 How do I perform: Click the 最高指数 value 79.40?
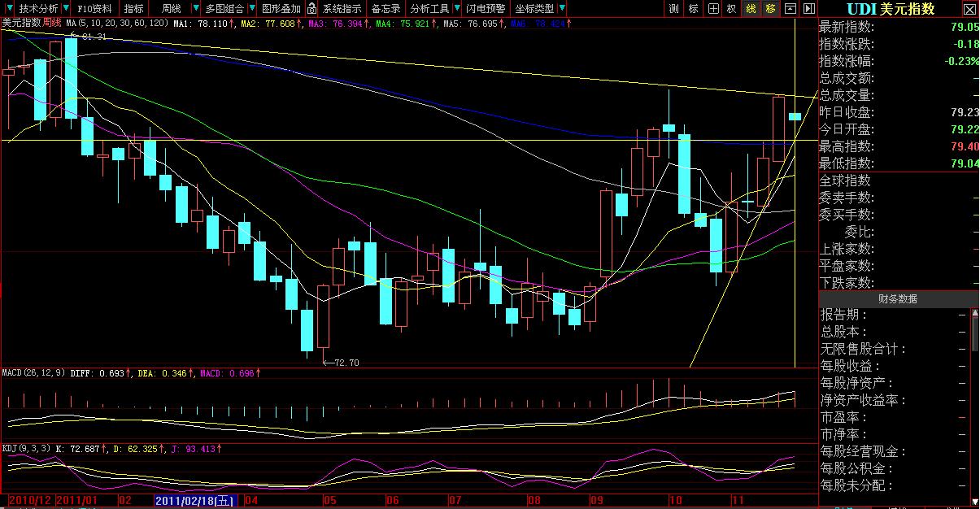[965, 146]
